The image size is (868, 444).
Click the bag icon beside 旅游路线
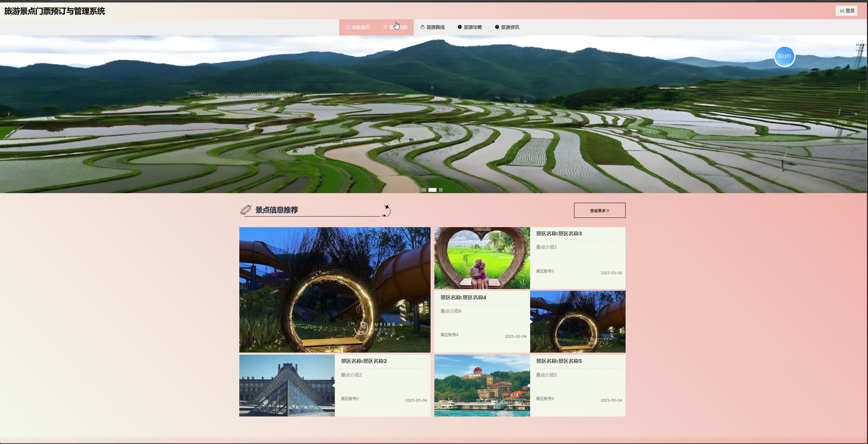coord(422,27)
